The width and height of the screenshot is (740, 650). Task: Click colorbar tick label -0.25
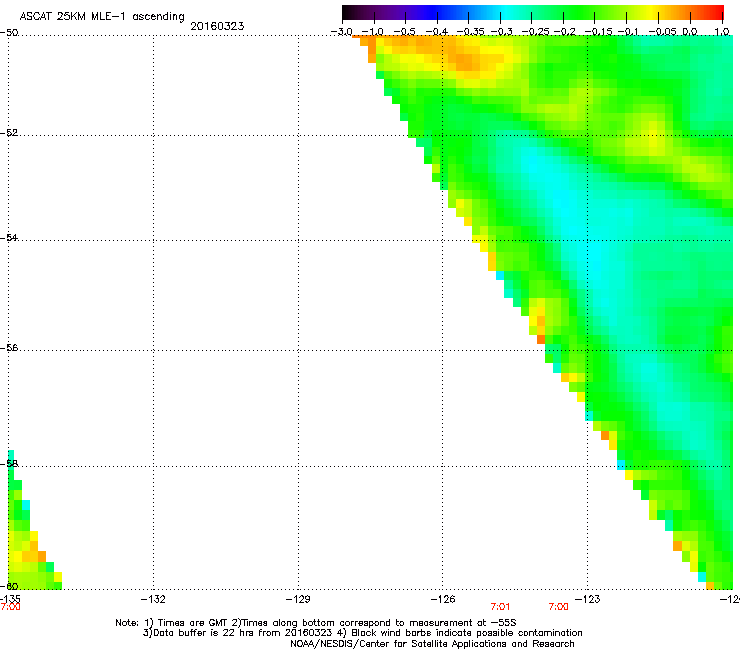coord(535,32)
